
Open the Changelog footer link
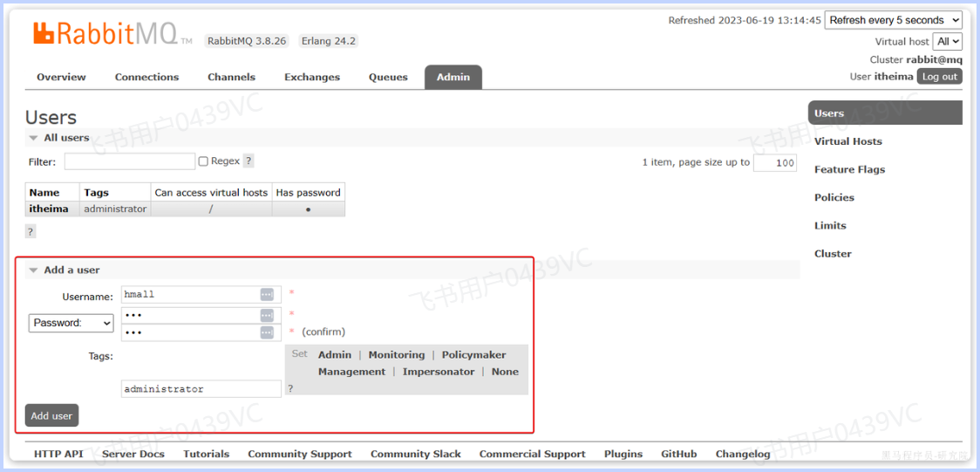coord(743,454)
